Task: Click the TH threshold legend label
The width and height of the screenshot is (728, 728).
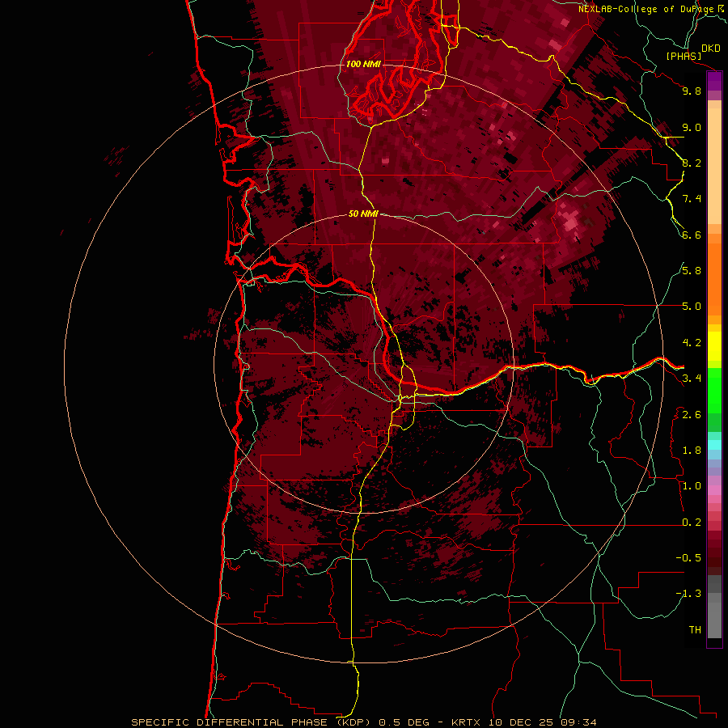Action: pyautogui.click(x=695, y=630)
